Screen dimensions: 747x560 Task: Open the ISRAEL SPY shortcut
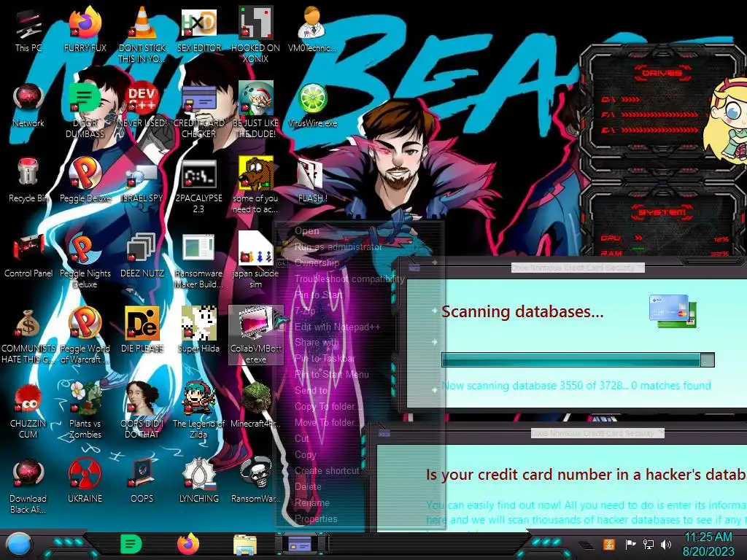[142, 180]
